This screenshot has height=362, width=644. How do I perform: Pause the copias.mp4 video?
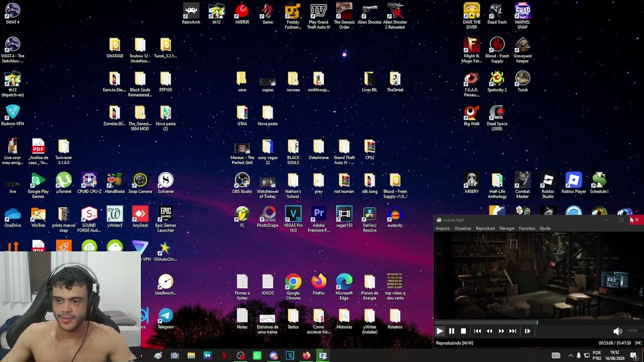coord(451,331)
